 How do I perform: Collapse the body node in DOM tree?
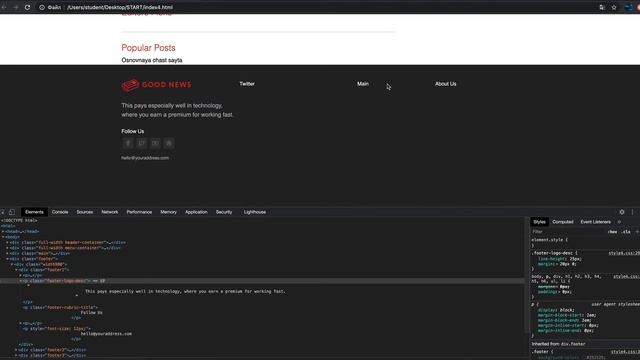tap(3, 237)
